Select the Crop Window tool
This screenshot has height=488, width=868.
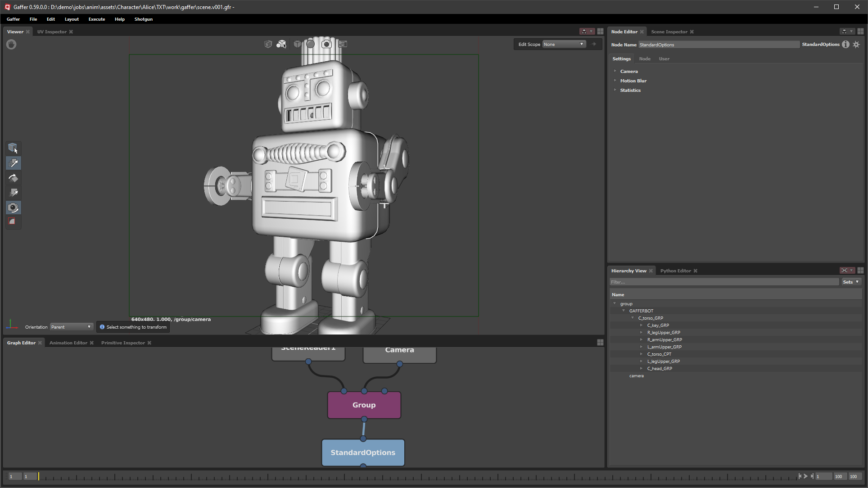(x=13, y=221)
